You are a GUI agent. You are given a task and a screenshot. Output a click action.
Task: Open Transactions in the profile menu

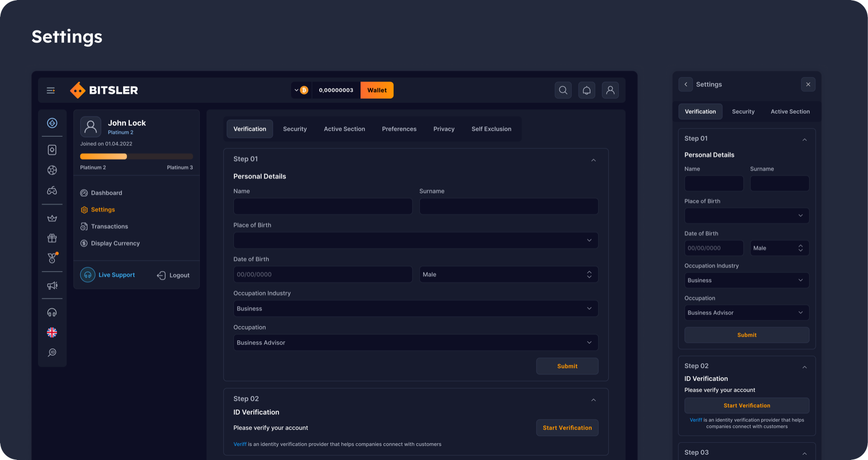click(104, 227)
